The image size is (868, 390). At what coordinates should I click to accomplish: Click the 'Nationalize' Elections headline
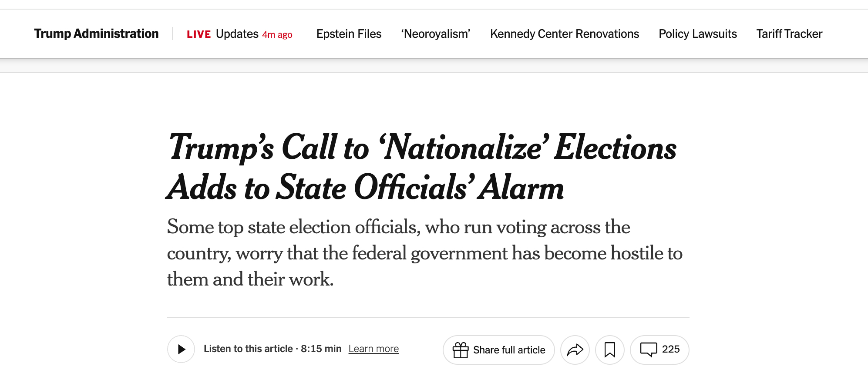click(421, 167)
